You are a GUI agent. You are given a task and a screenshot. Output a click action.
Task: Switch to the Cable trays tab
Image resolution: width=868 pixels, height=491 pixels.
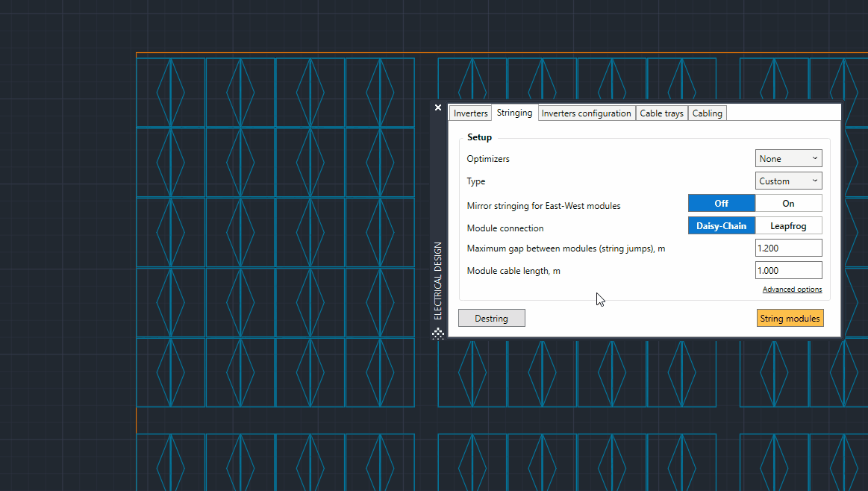[x=661, y=113]
